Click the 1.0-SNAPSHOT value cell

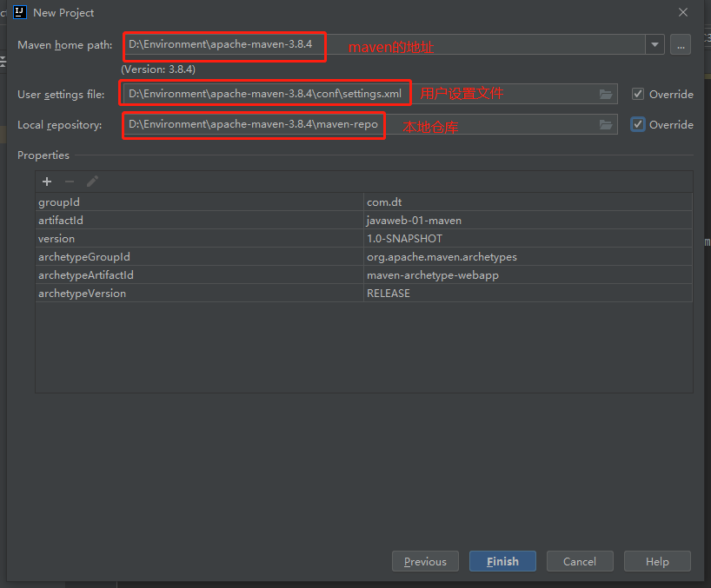click(x=528, y=238)
